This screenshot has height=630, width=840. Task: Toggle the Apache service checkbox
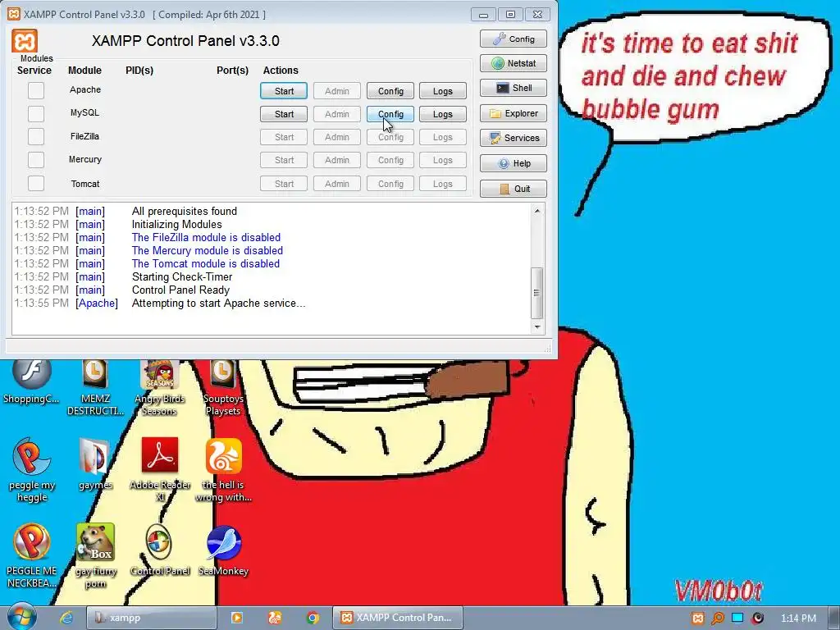pos(36,90)
